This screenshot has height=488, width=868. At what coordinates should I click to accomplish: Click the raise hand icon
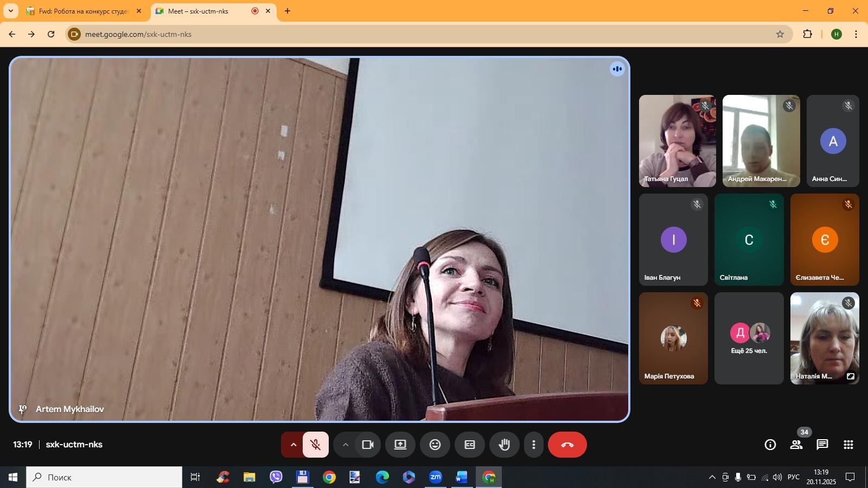tap(505, 445)
